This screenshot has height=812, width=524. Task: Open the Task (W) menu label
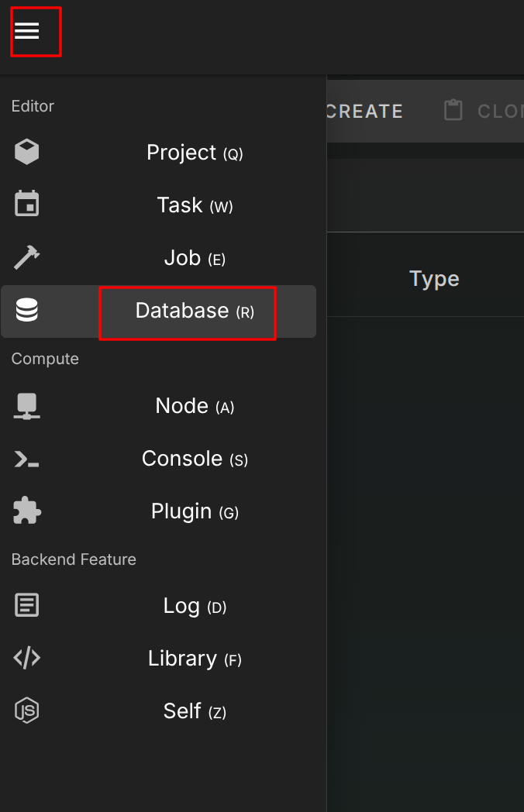[195, 205]
